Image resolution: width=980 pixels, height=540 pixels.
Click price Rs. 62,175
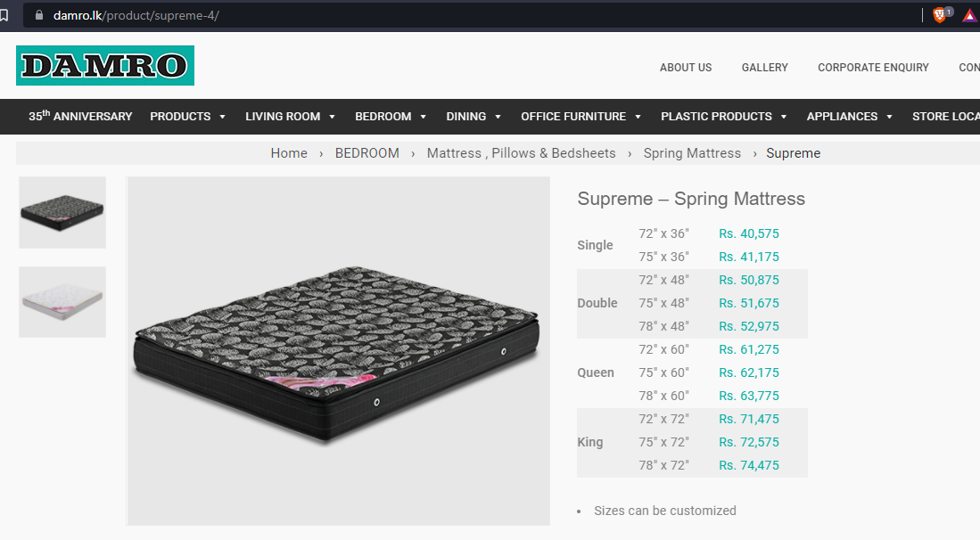click(x=749, y=372)
